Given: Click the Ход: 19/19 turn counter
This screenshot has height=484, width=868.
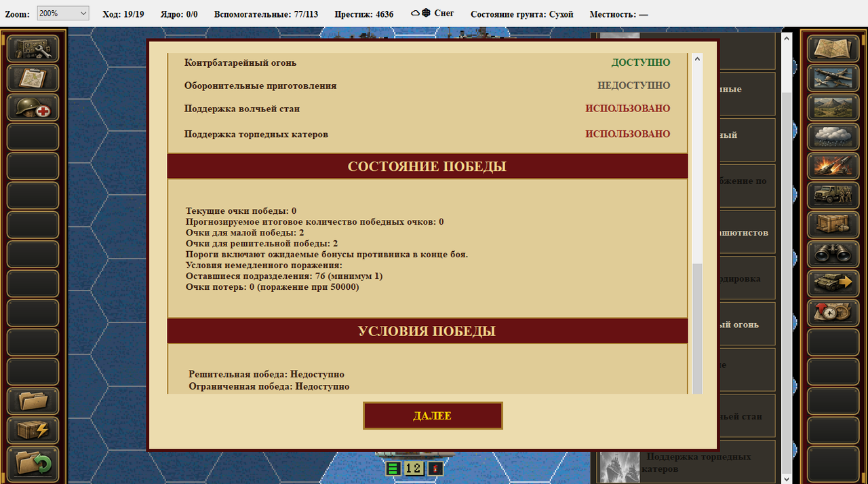Looking at the screenshot, I should (x=123, y=14).
